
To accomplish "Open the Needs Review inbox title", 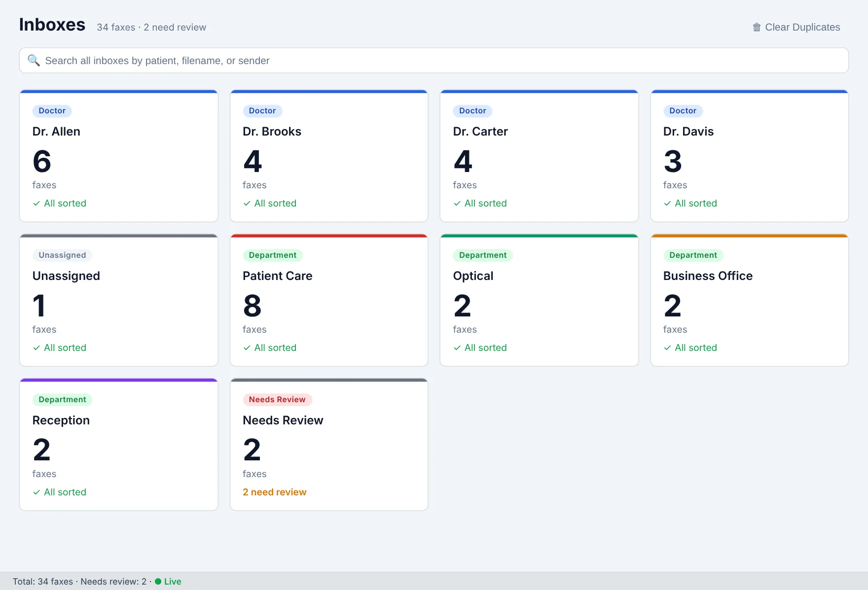I will coord(283,420).
